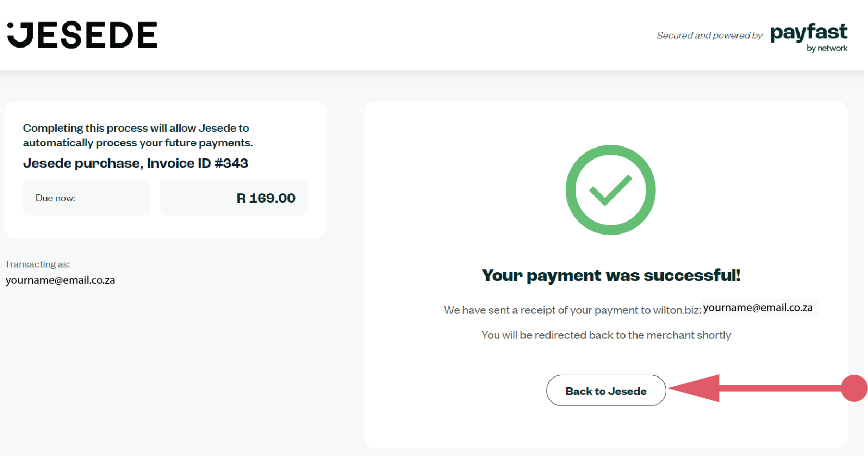The image size is (868, 456).
Task: Click "Your payment was successful!" heading
Action: click(611, 276)
